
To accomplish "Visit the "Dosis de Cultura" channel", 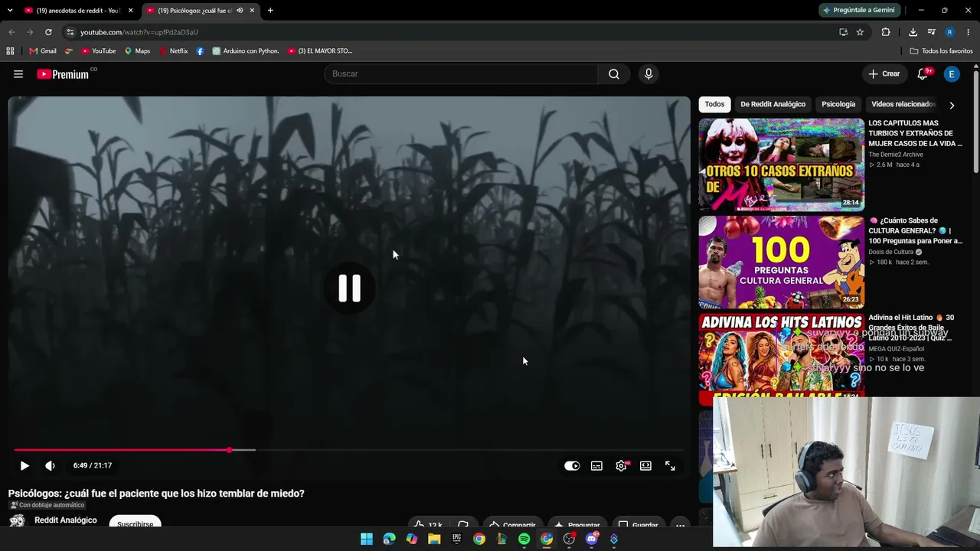I will tap(891, 252).
